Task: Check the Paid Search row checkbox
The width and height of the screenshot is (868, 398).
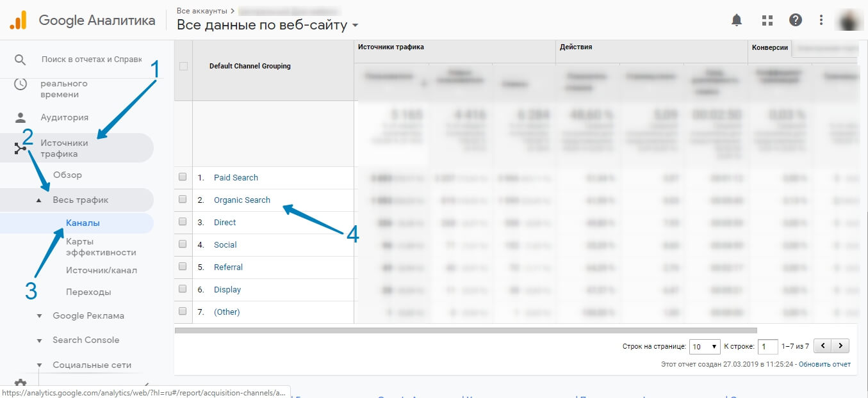Action: click(x=183, y=177)
